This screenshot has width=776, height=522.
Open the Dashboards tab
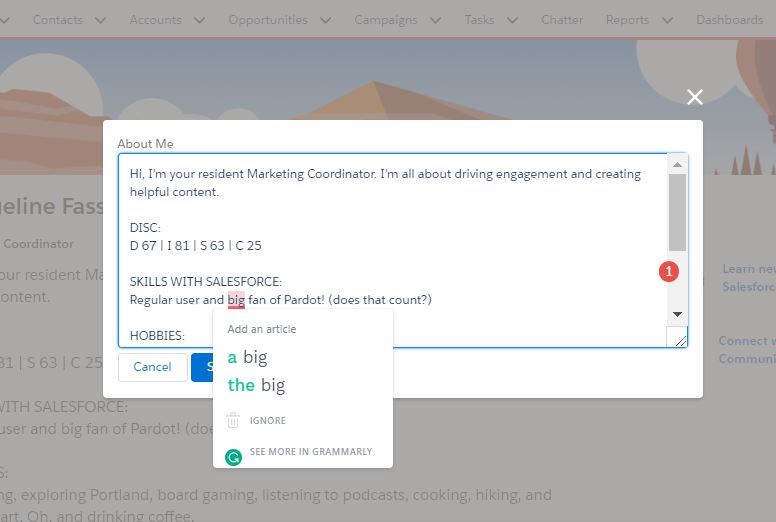coord(729,20)
